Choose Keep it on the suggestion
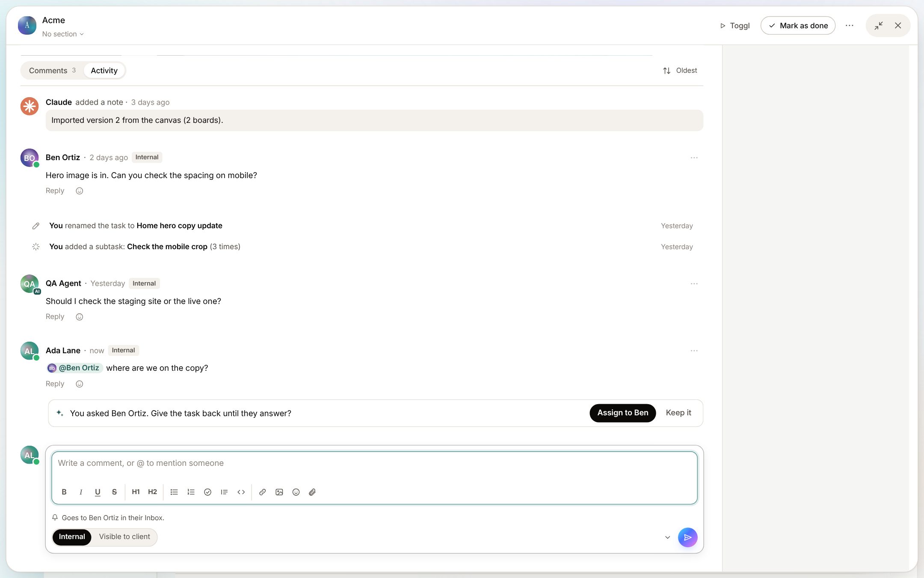 (678, 413)
